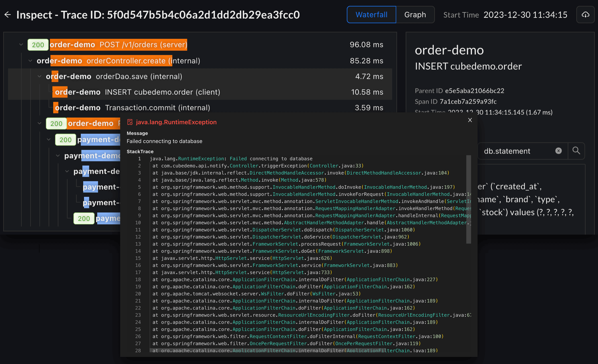The height and width of the screenshot is (364, 598).
Task: Switch to the Graph view tab
Action: (415, 15)
